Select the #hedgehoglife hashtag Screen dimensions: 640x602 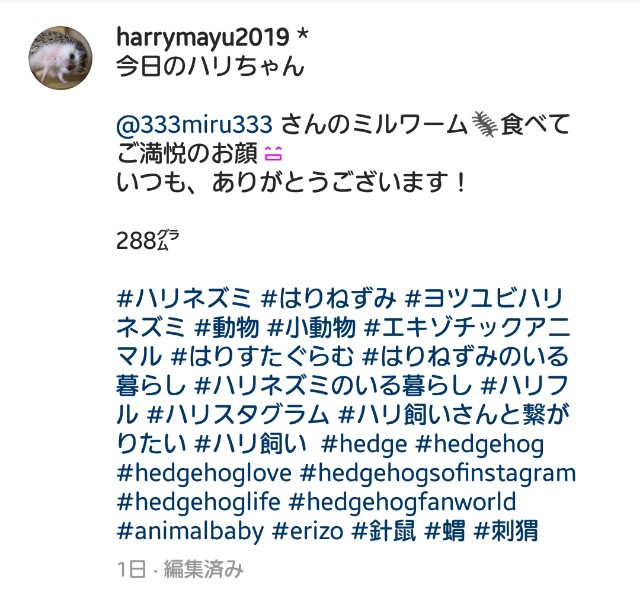[x=198, y=502]
